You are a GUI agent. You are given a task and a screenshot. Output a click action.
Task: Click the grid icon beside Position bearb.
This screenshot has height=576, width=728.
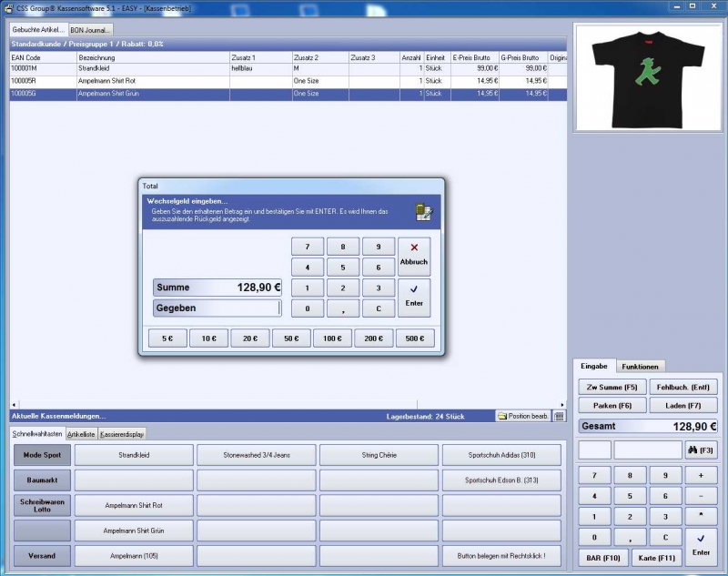tap(560, 417)
